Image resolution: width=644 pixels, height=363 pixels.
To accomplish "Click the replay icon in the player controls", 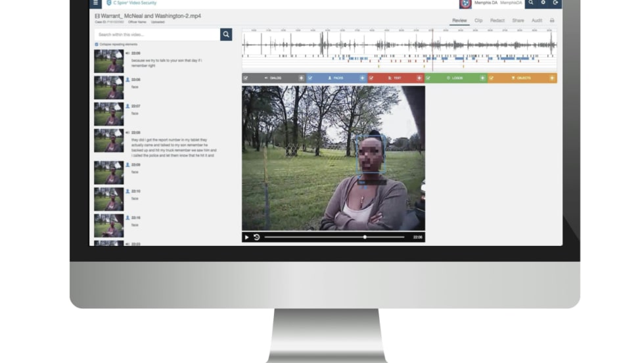I will pos(257,237).
